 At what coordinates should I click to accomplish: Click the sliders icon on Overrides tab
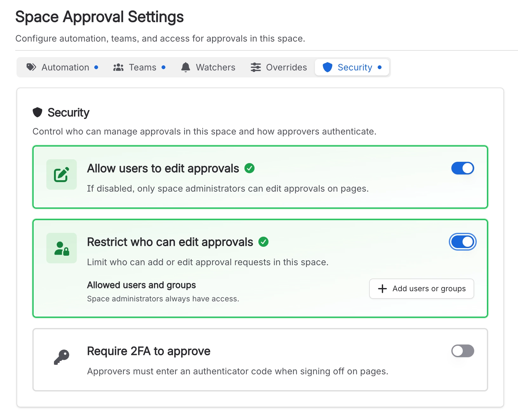pos(256,67)
